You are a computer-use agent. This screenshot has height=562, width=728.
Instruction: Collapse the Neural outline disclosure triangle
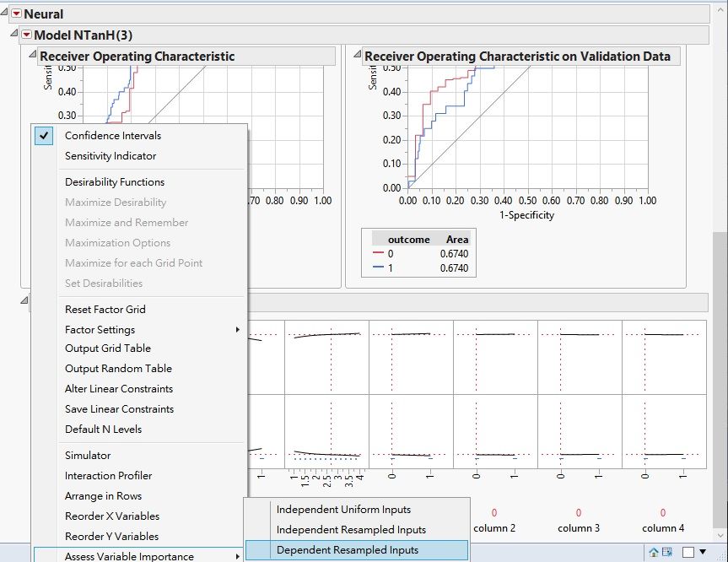4,12
